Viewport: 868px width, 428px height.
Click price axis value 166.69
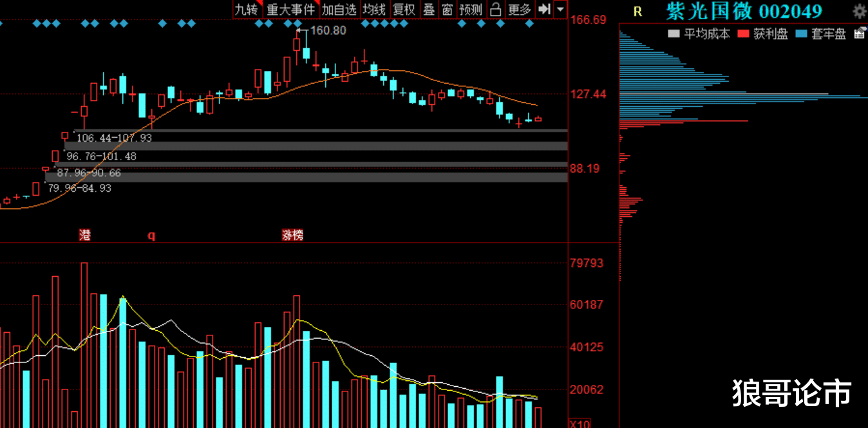click(588, 20)
